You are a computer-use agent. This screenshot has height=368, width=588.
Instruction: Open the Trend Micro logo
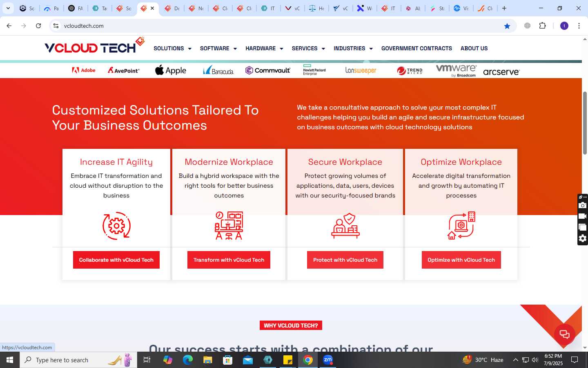[410, 71]
